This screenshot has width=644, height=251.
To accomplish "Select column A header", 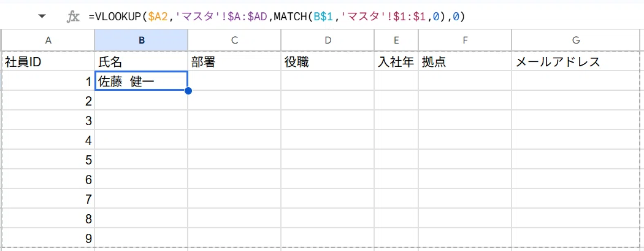I will pyautogui.click(x=48, y=41).
